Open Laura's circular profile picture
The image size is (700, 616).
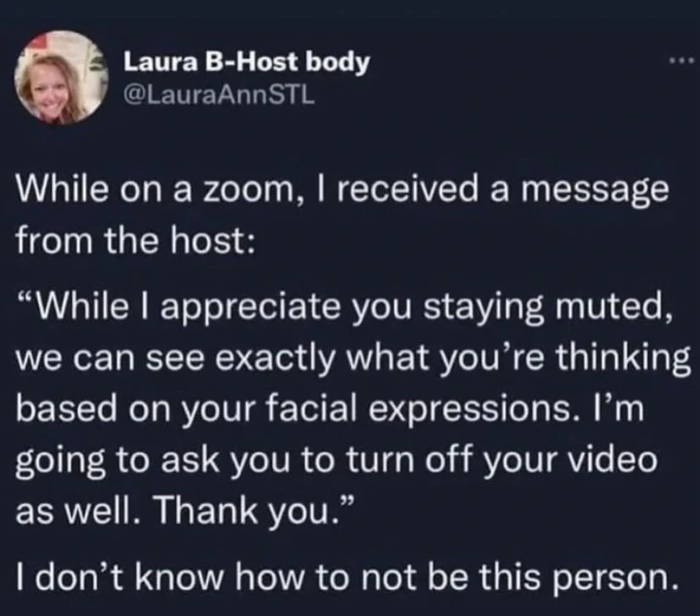[60, 77]
